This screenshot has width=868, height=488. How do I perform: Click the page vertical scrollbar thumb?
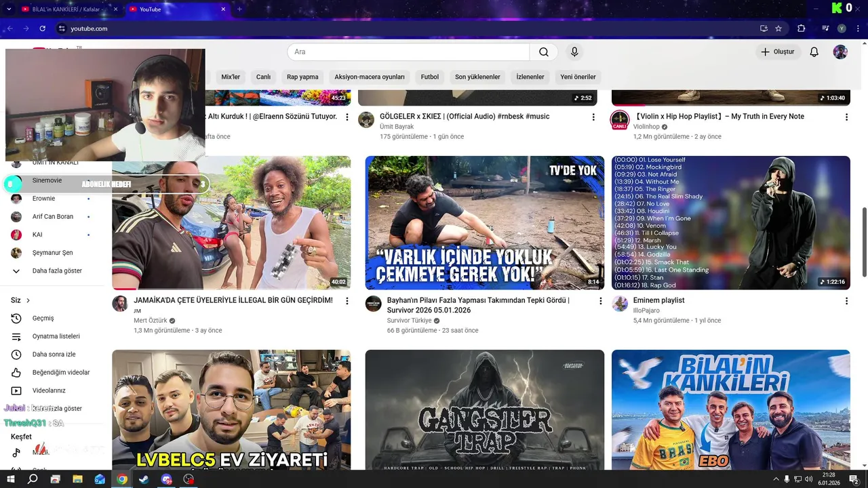pos(864,242)
